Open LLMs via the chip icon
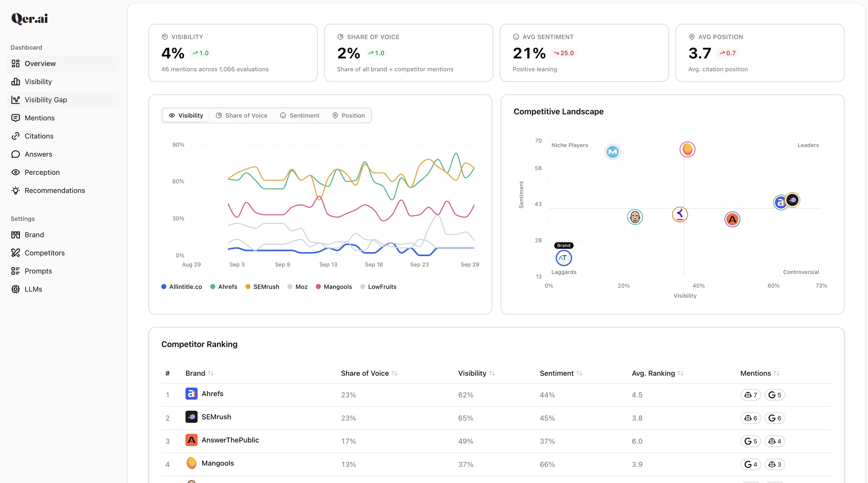868x483 pixels. point(15,290)
